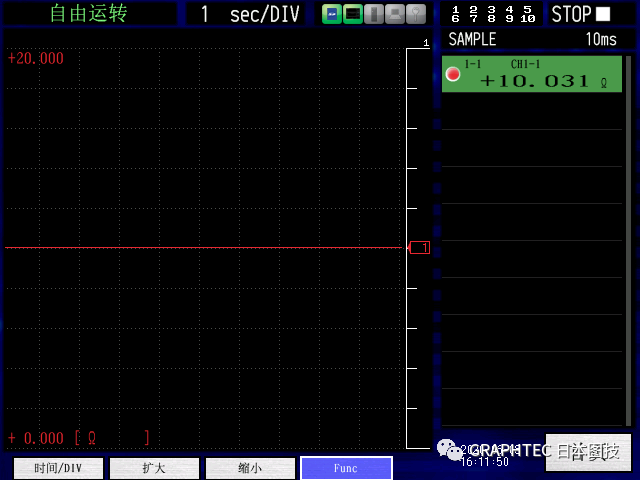Viewport: 640px width, 480px height.
Task: Select the 时间/DIV tab
Action: 58,468
